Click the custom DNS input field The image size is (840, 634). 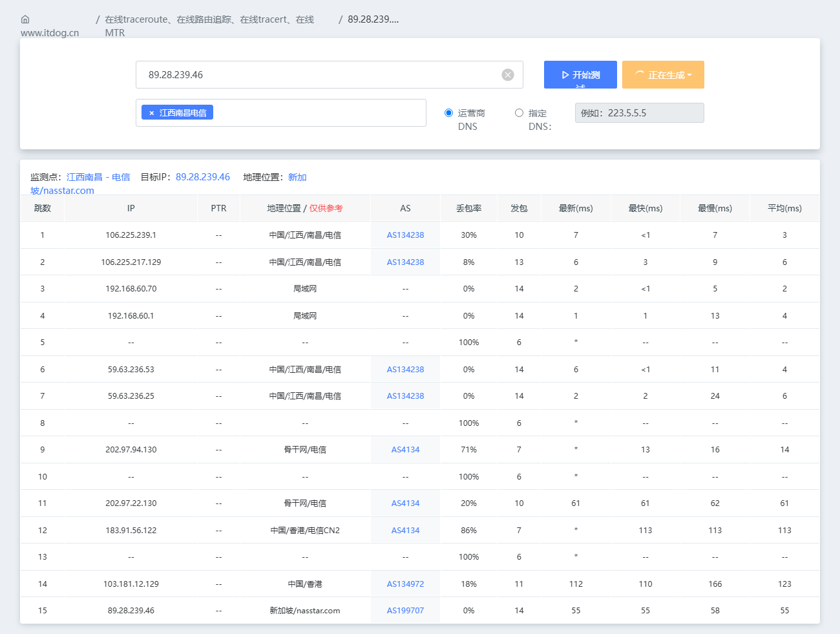639,113
